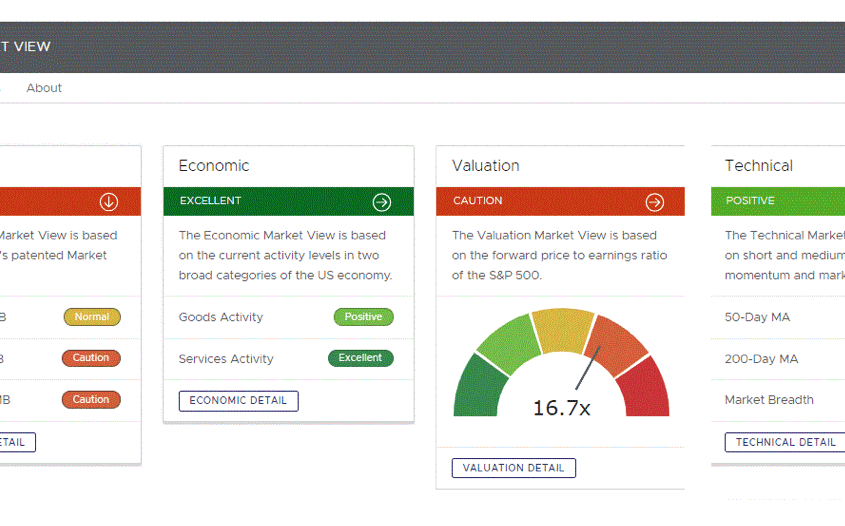The width and height of the screenshot is (845, 526).
Task: Open the Technical Detail button
Action: tap(785, 442)
